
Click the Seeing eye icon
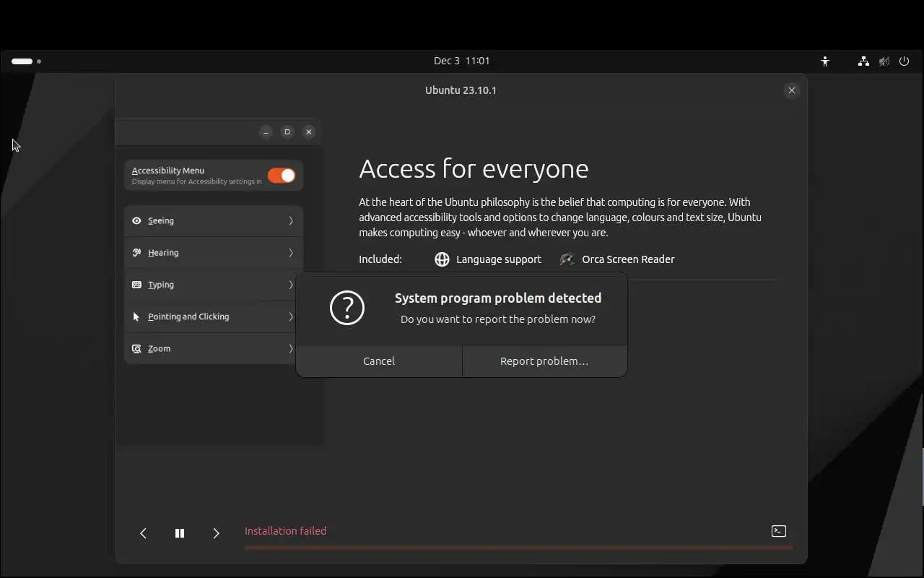[x=136, y=221]
